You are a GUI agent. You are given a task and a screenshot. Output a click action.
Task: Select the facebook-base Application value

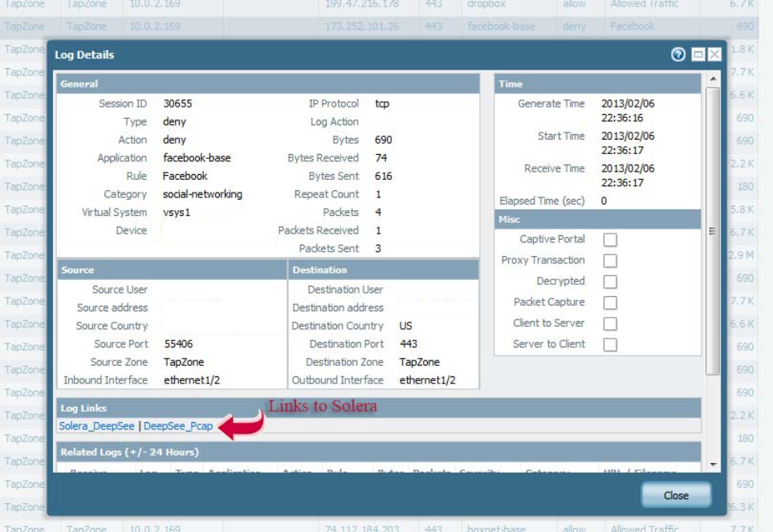coord(197,158)
